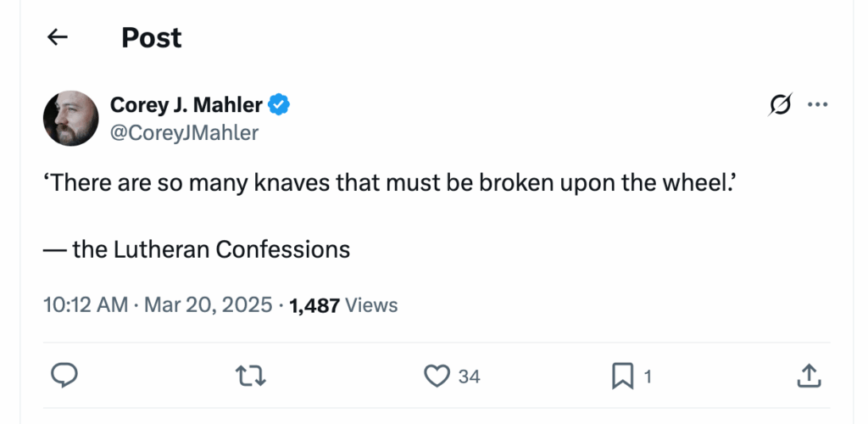Click the Mar 20, 2025 date
Viewport: 868px width, 424px height.
pyautogui.click(x=209, y=305)
